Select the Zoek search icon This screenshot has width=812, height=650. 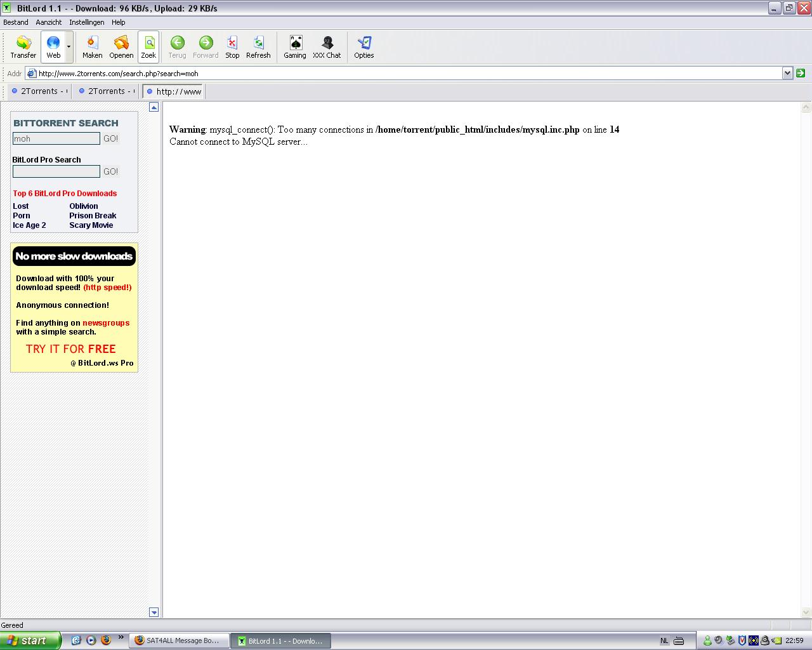[148, 47]
